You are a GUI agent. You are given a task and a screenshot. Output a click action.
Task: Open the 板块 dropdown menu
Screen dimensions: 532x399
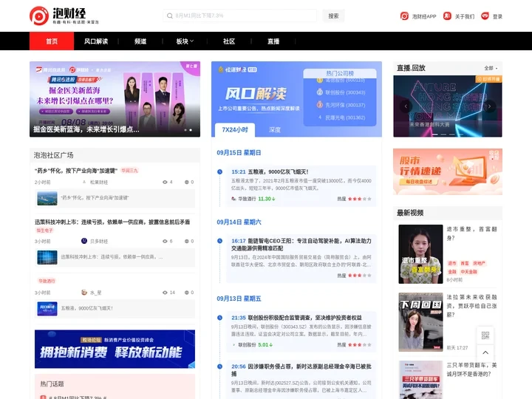185,41
